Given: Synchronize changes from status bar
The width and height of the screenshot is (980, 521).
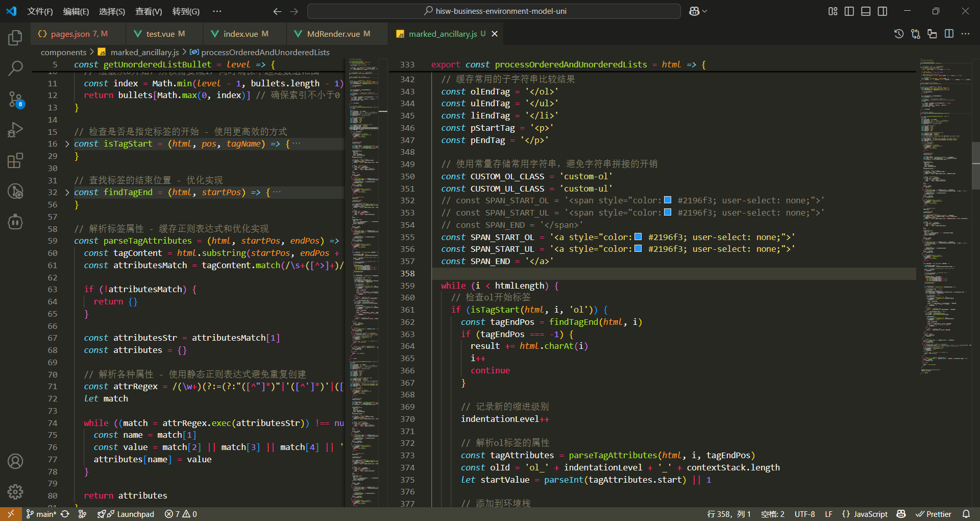Looking at the screenshot, I should (x=65, y=514).
